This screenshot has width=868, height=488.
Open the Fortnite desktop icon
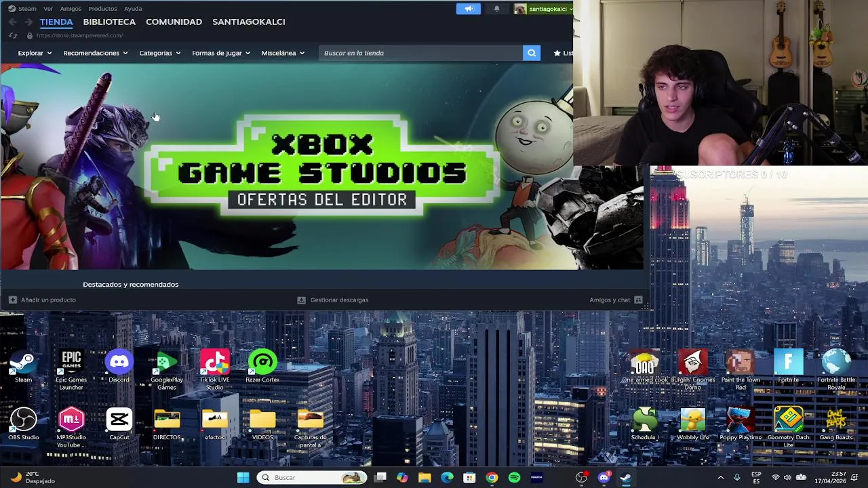coord(789,367)
